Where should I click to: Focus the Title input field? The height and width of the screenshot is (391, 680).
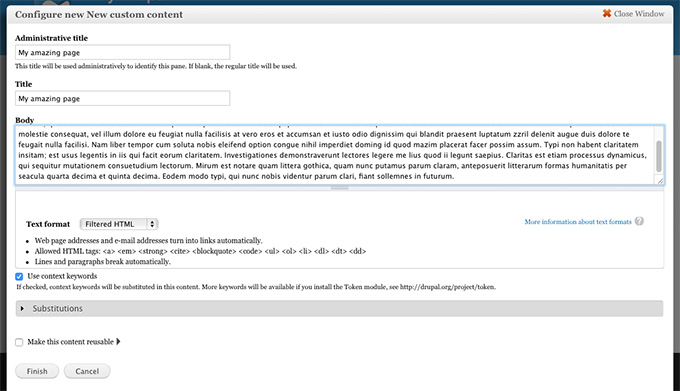122,98
